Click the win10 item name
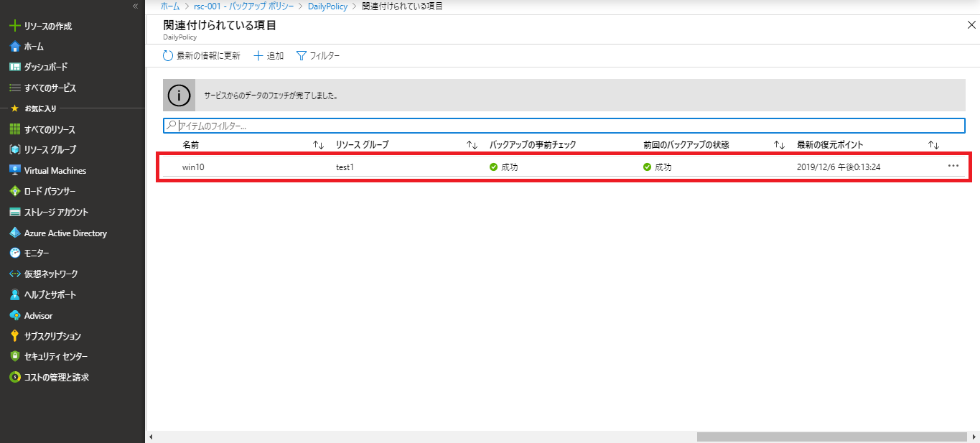The width and height of the screenshot is (980, 443). pos(194,167)
